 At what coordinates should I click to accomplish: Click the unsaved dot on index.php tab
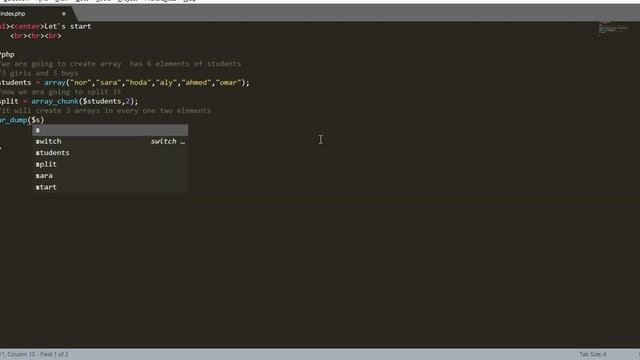point(64,13)
